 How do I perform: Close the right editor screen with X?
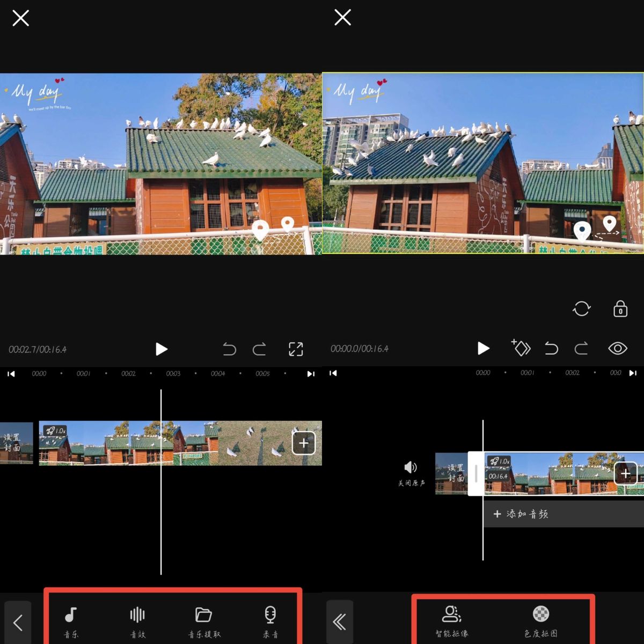point(342,18)
